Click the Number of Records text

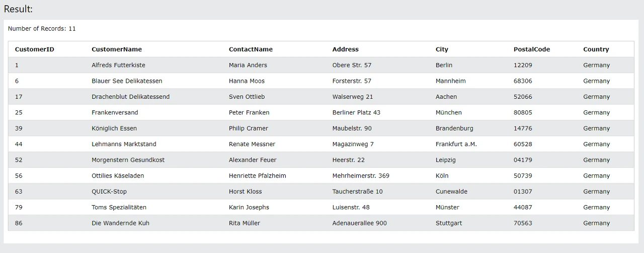tap(42, 29)
